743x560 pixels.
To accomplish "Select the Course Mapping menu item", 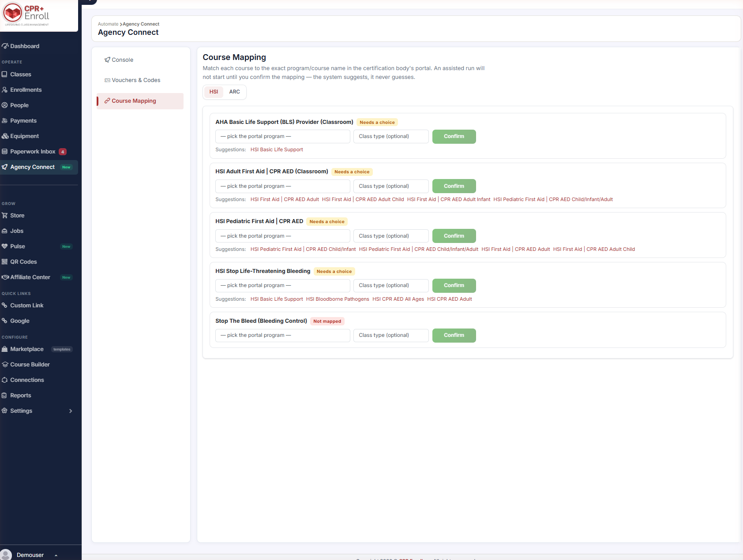I will click(x=140, y=101).
